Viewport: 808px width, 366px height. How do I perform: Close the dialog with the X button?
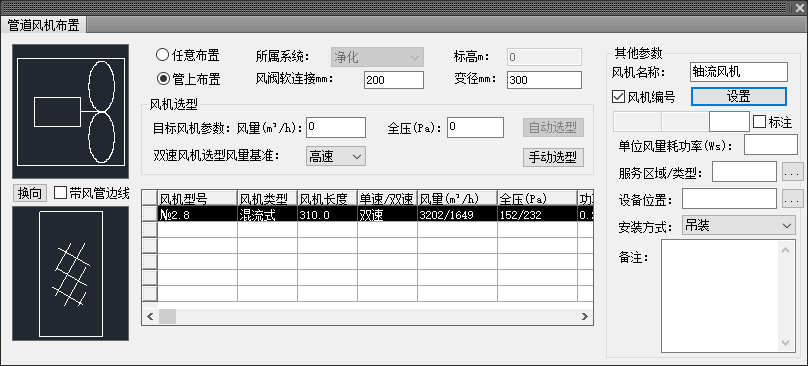(799, 7)
